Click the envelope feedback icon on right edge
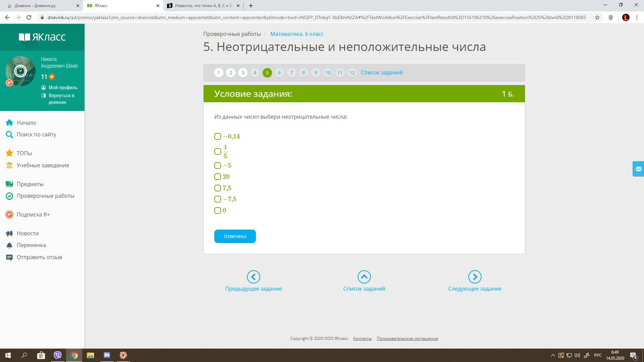The height and width of the screenshot is (362, 644). (x=638, y=169)
